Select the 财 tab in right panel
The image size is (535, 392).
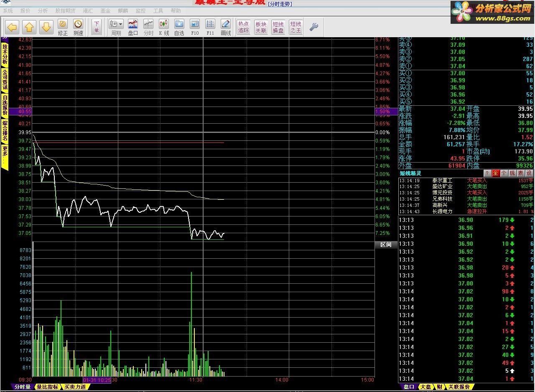440,387
